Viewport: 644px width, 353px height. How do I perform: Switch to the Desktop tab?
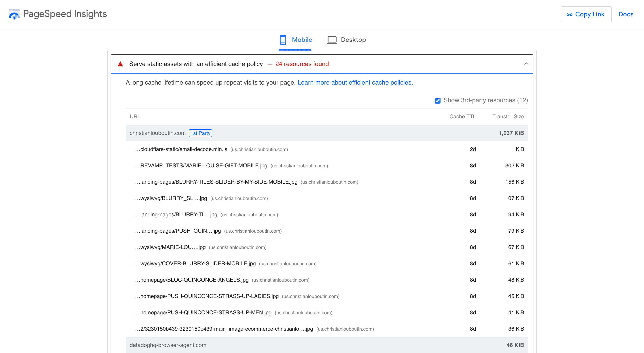347,40
